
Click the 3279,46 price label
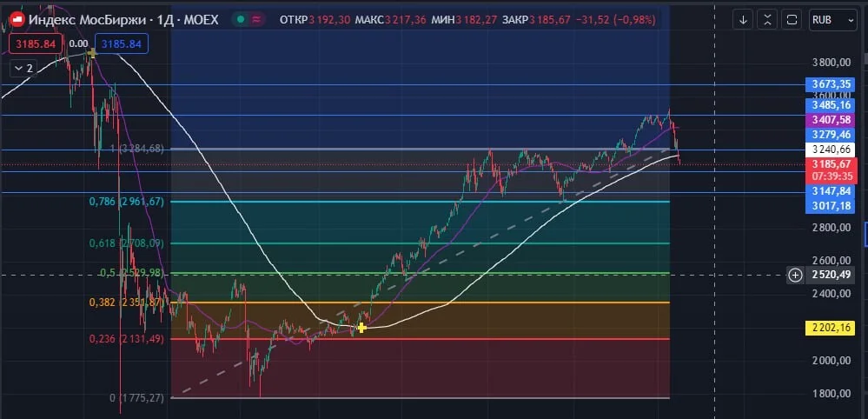[x=831, y=135]
